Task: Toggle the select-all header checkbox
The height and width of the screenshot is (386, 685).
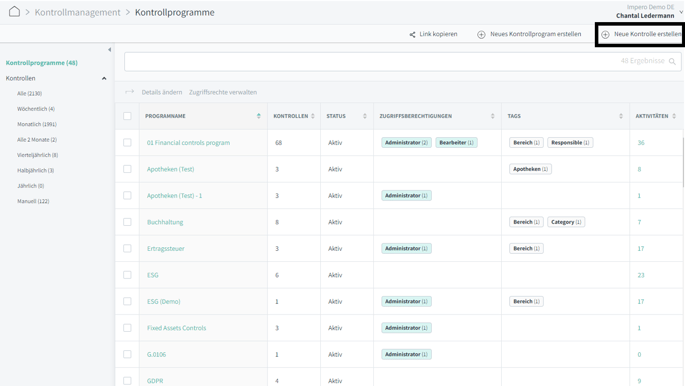Action: pos(127,116)
